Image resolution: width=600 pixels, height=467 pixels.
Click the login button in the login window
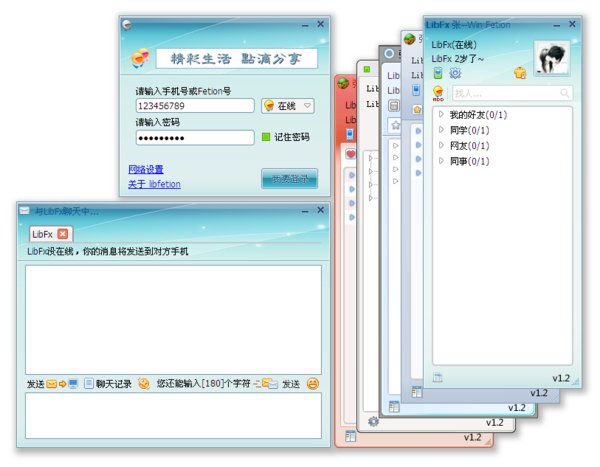click(289, 178)
